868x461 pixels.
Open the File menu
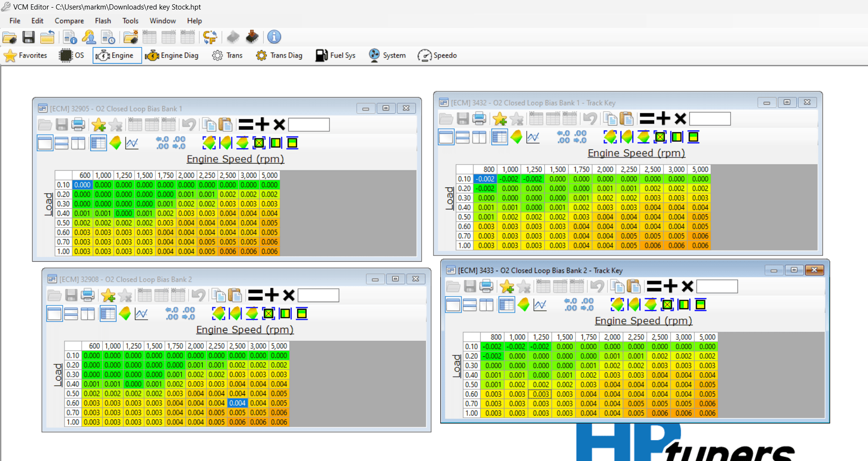pyautogui.click(x=15, y=21)
